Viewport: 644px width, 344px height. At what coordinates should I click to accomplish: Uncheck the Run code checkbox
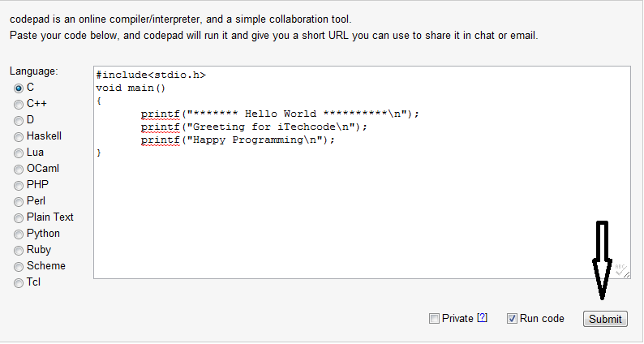click(x=512, y=319)
